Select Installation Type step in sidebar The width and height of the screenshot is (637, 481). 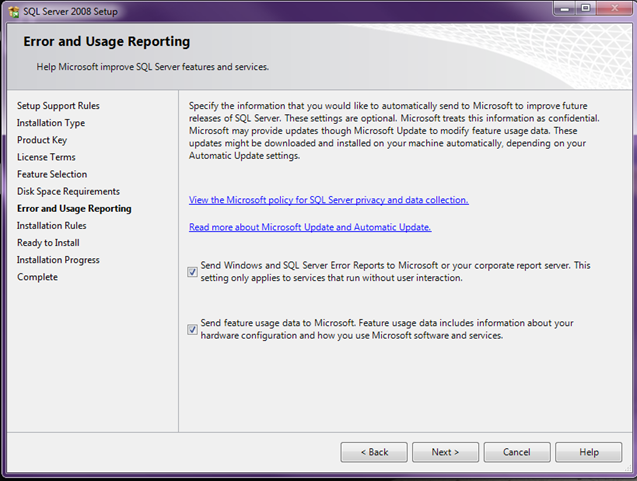click(x=51, y=123)
